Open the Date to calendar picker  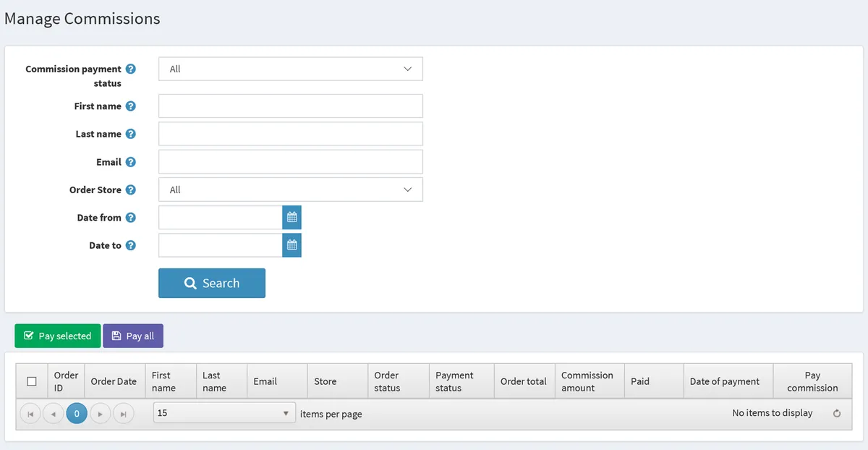292,245
